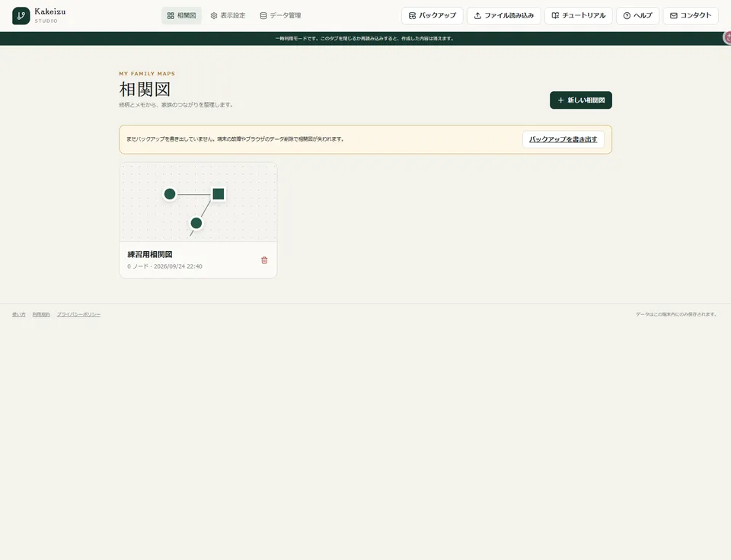View the プライバシーポリシー link
This screenshot has height=560, width=731.
tap(78, 314)
